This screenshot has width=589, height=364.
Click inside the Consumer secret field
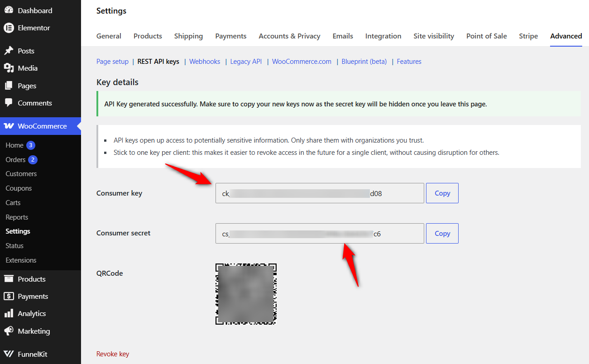click(x=320, y=234)
